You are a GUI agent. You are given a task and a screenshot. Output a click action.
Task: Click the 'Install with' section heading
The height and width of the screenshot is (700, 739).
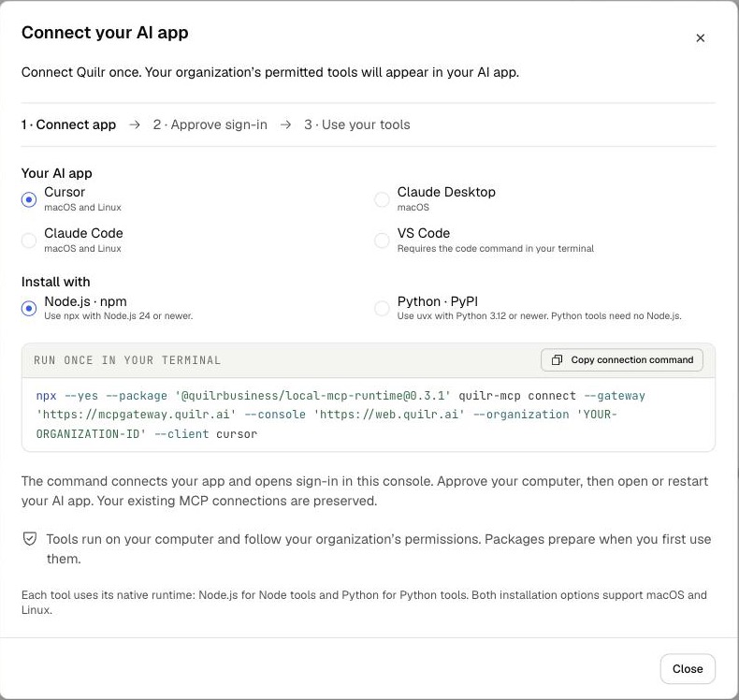[55, 282]
